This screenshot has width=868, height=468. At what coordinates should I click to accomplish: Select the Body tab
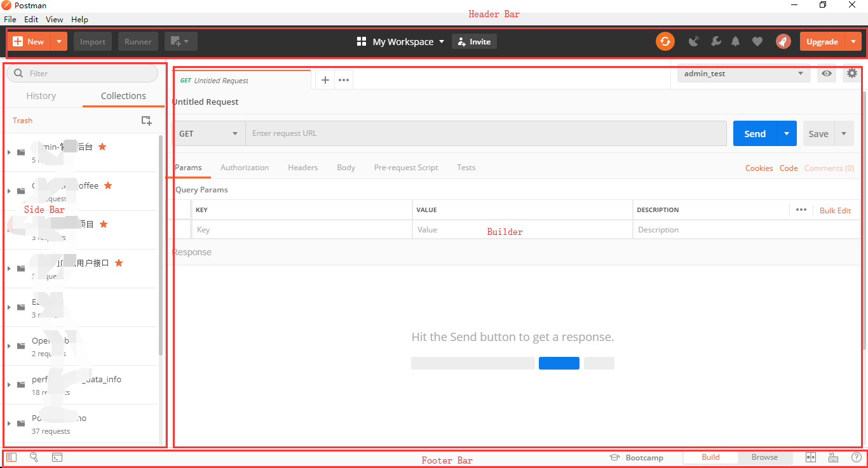346,168
